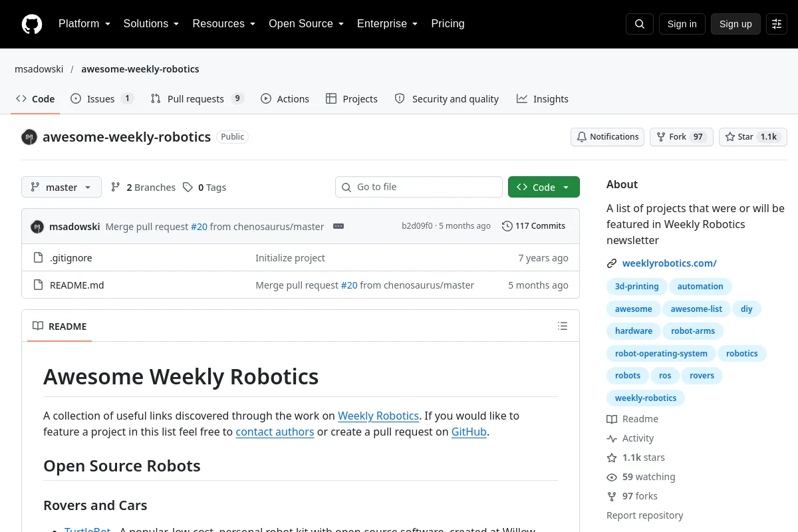Expand the commit message ellipsis button
Image resolution: width=798 pixels, height=532 pixels.
(x=338, y=226)
